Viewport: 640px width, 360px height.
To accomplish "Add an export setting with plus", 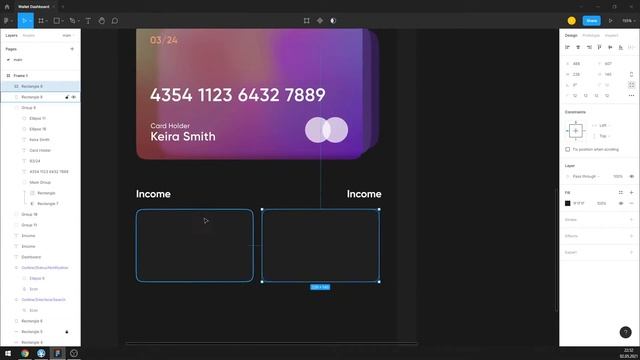I will pyautogui.click(x=631, y=252).
